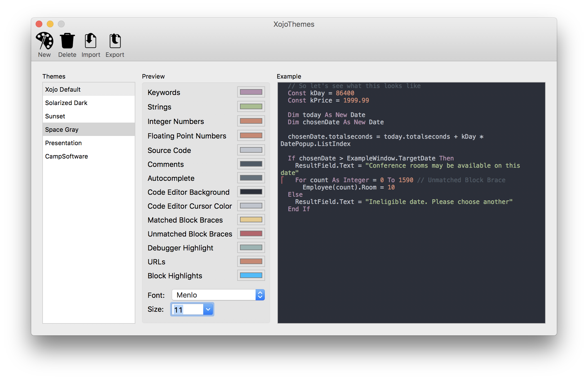Screen dimensions: 588x380
Task: Edit Floating Point Numbers color swatch
Action: (x=251, y=135)
